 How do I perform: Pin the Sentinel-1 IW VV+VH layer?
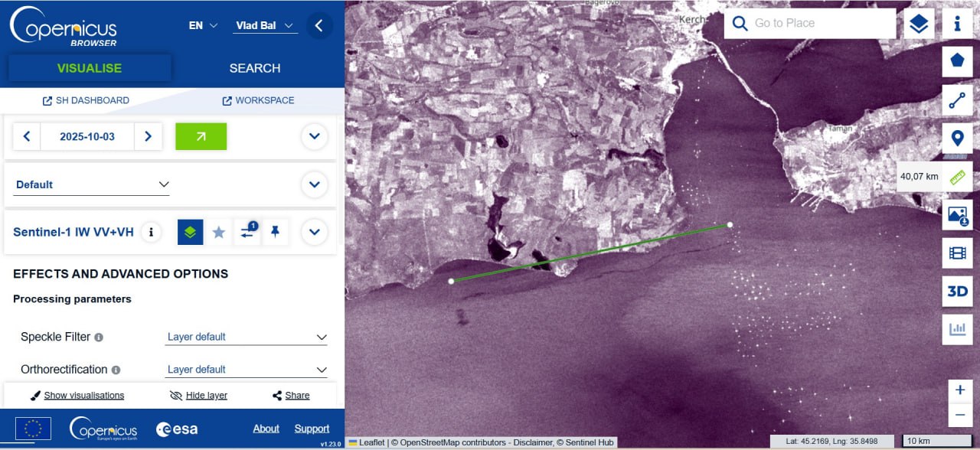(x=276, y=232)
